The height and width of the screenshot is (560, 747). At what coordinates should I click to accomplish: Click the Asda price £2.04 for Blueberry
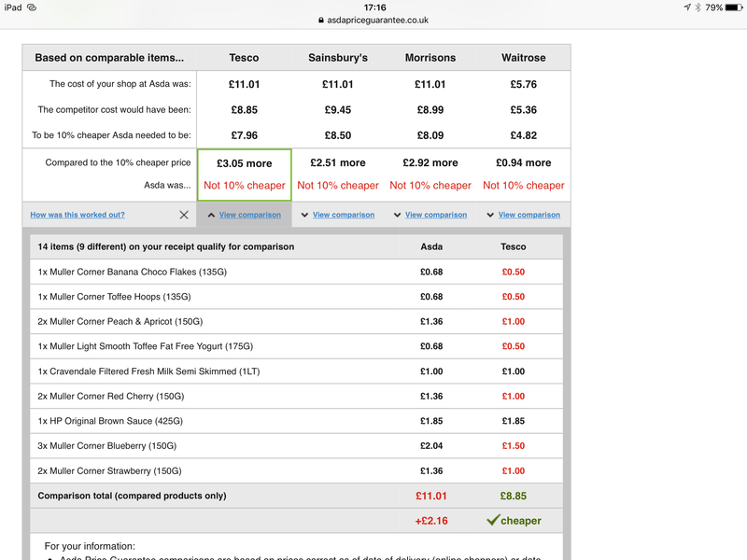(431, 446)
